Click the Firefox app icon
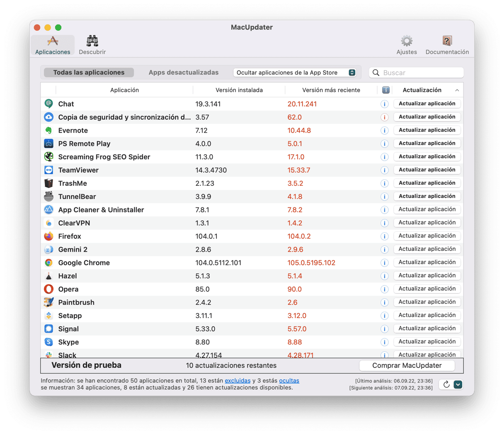 49,236
